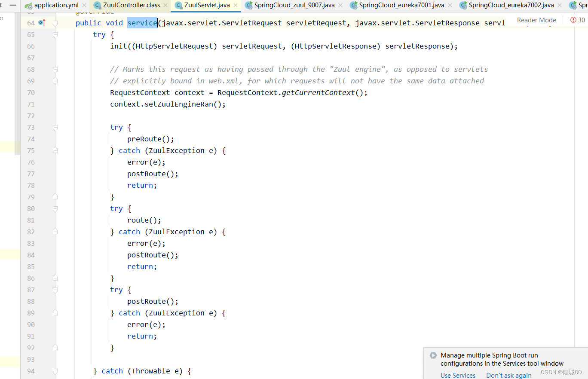Click the fold end marker on line 86
This screenshot has width=588, height=379.
[55, 278]
